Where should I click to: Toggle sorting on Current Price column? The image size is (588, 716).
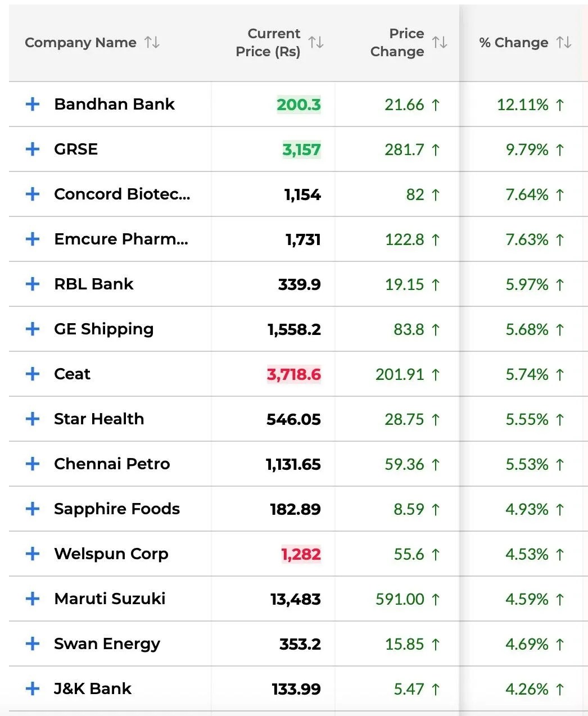click(x=315, y=43)
